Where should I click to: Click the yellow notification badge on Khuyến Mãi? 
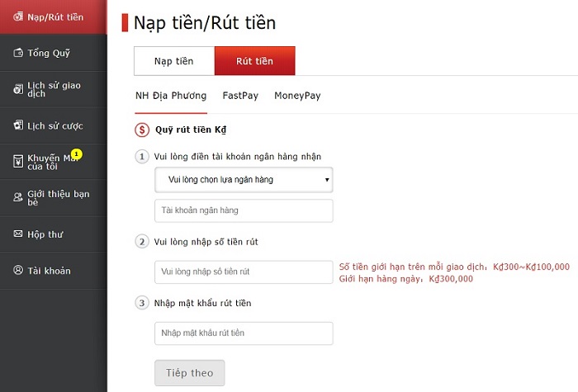click(x=76, y=154)
